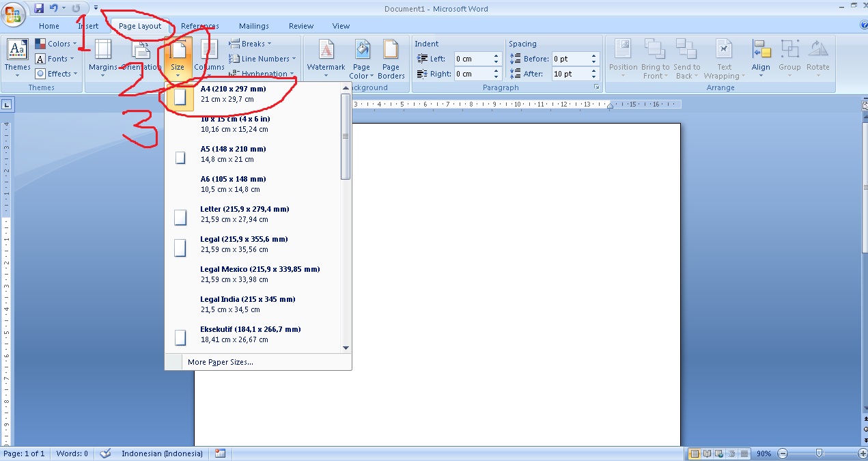The height and width of the screenshot is (461, 868).
Task: Open Page Borders dialog
Action: click(x=391, y=59)
